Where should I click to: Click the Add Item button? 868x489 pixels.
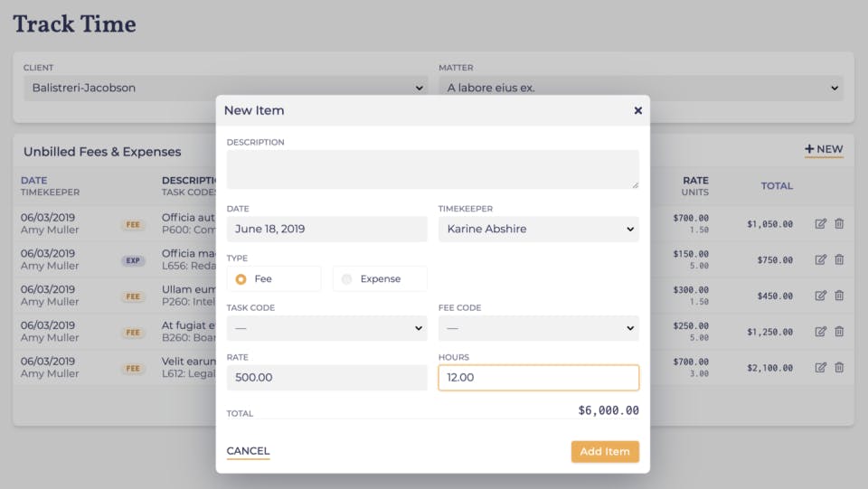click(x=605, y=451)
